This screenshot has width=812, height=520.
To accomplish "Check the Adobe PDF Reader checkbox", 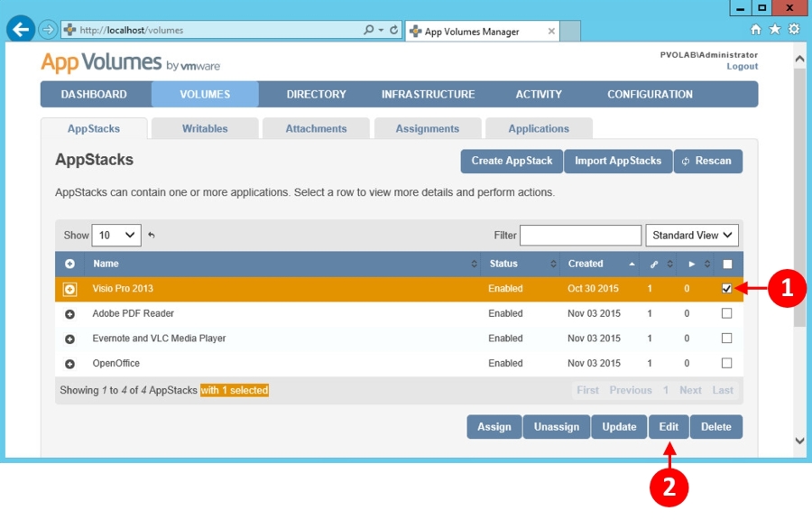I will (726, 313).
